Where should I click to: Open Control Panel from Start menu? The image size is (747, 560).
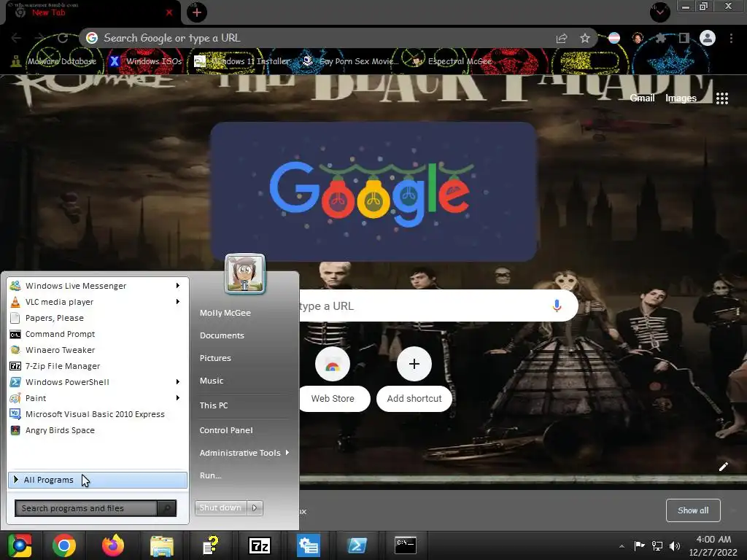tap(226, 430)
